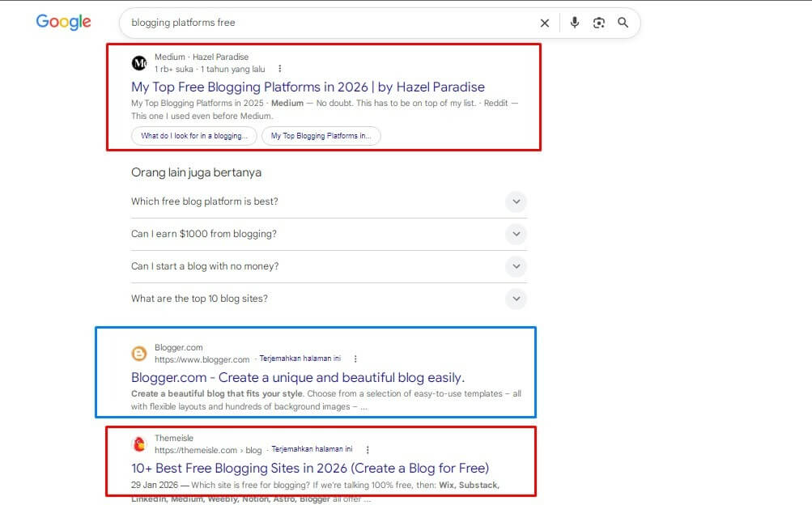
Task: Open "10+ Best Free Blogging Sites in 2026" link
Action: (310, 469)
